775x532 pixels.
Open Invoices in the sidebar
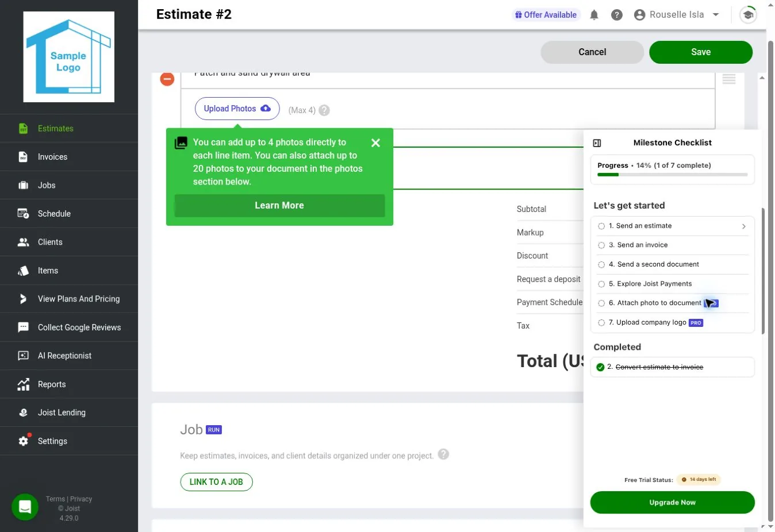[x=69, y=157]
